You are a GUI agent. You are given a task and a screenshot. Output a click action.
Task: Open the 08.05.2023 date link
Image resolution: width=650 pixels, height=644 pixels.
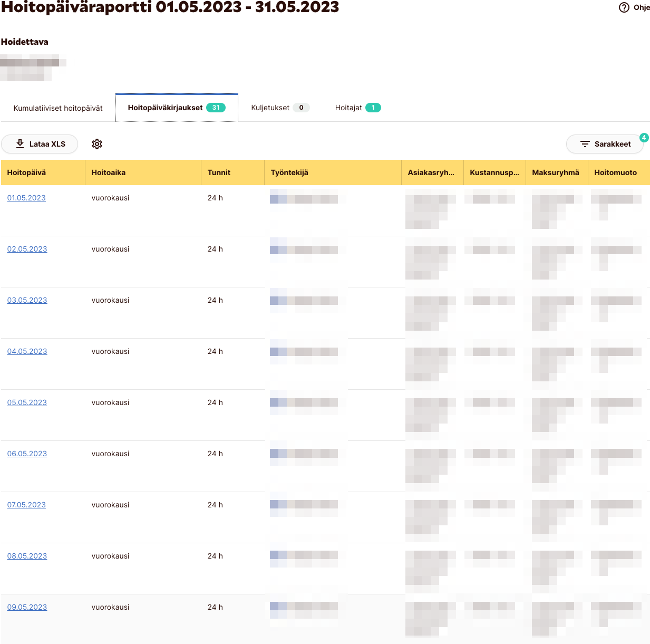click(x=27, y=556)
